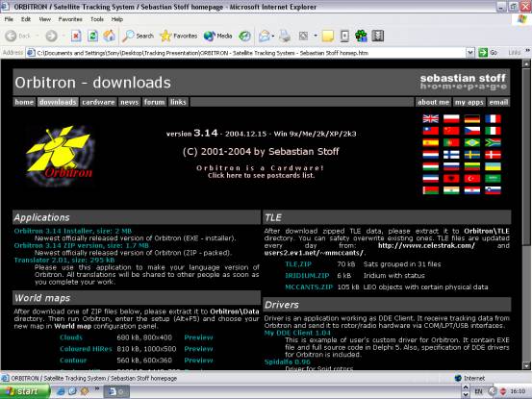
Task: Download Orbitron 3.14 Installer link
Action: pos(72,231)
